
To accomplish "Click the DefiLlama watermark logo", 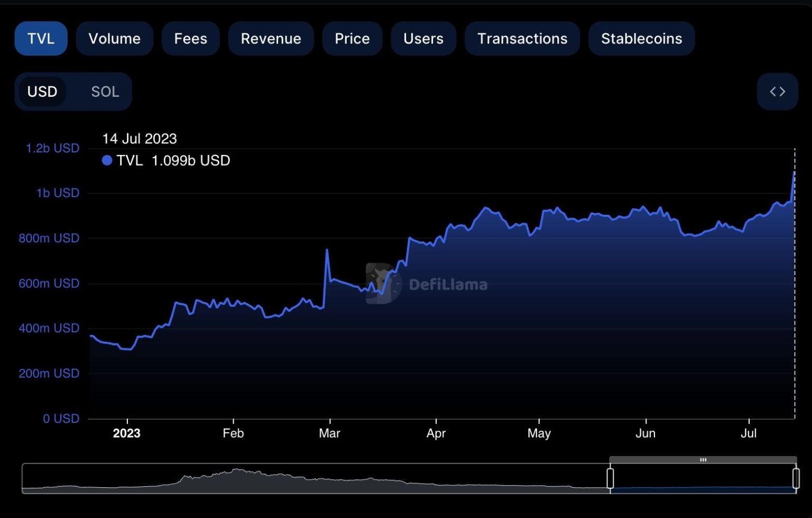I will [x=383, y=284].
